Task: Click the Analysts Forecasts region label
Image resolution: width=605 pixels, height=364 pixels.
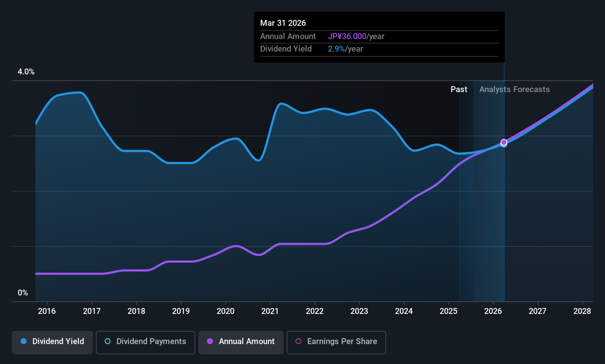Action: click(x=514, y=90)
